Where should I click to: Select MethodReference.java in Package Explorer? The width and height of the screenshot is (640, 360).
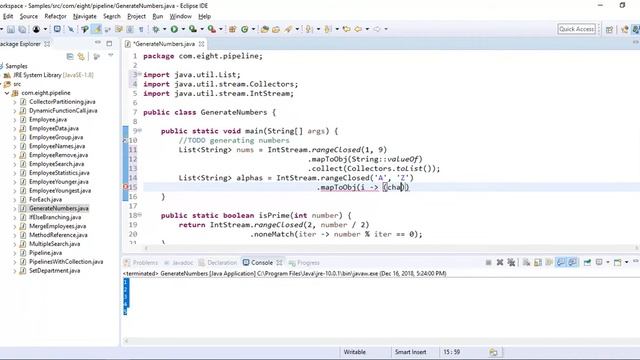(x=58, y=235)
